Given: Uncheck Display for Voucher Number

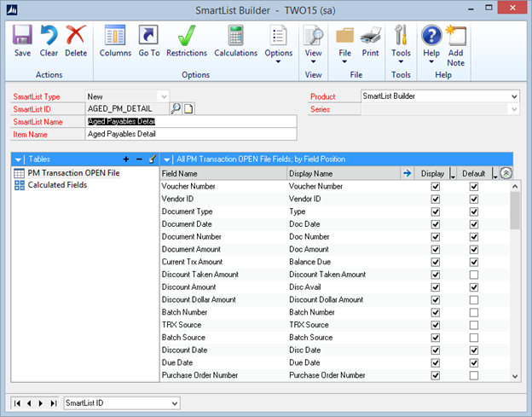Looking at the screenshot, I should click(x=436, y=187).
